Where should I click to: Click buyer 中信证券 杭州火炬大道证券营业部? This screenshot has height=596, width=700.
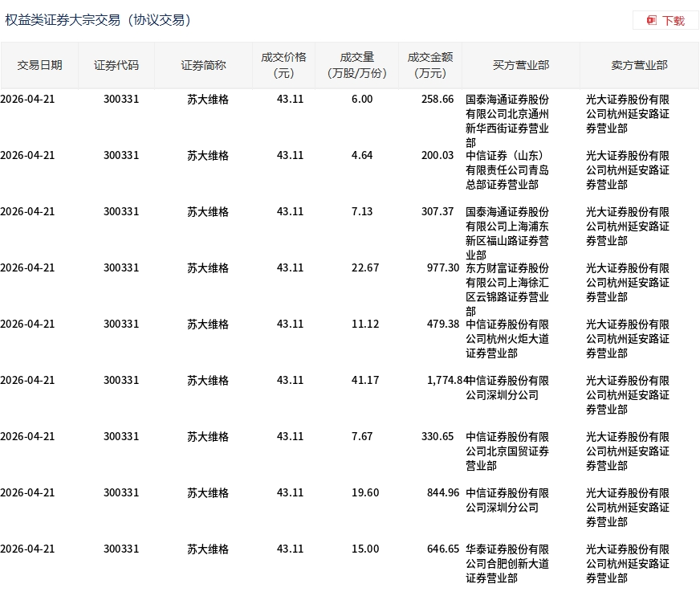507,339
